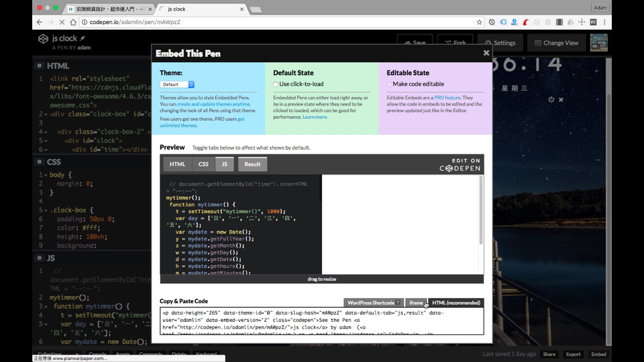Click the user avatar thumbnail

tap(599, 43)
